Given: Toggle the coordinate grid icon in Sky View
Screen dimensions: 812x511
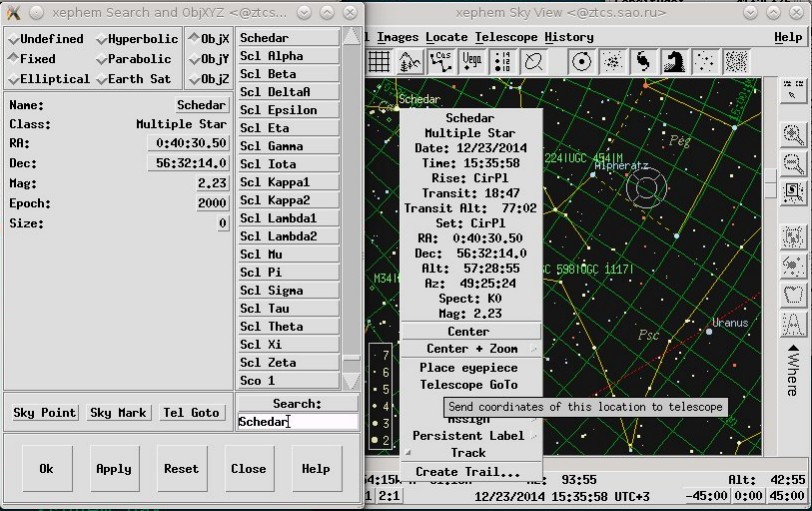Looking at the screenshot, I should pyautogui.click(x=379, y=62).
